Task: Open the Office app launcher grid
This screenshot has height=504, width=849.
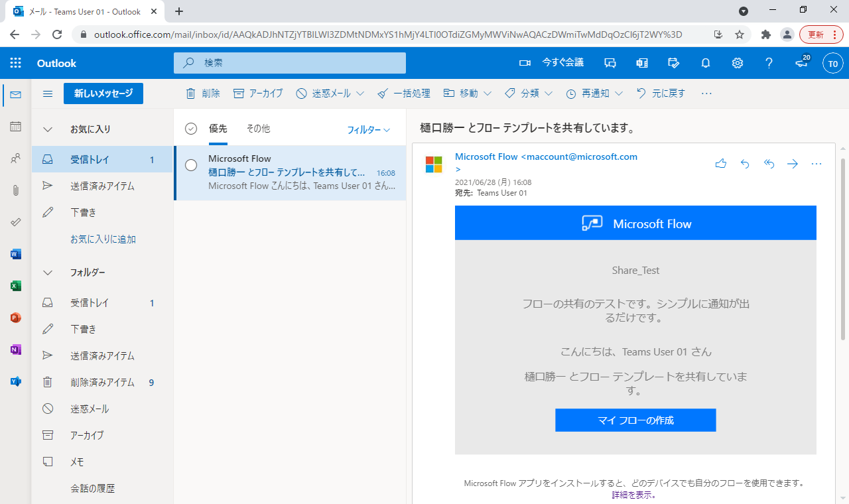Action: tap(16, 63)
